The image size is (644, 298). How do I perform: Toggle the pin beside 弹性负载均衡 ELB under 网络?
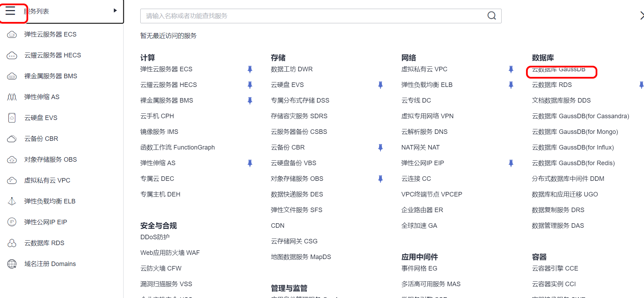click(511, 85)
